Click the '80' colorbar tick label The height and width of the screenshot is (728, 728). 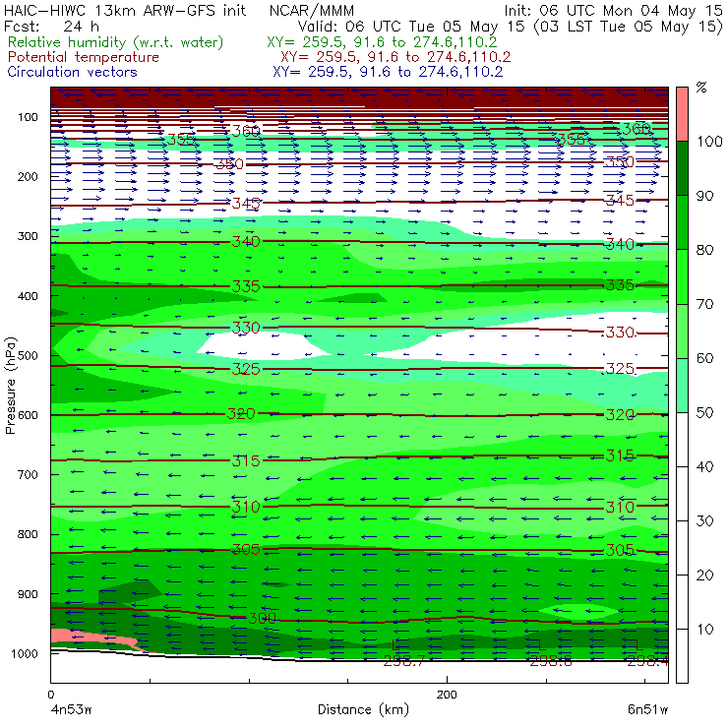point(705,250)
